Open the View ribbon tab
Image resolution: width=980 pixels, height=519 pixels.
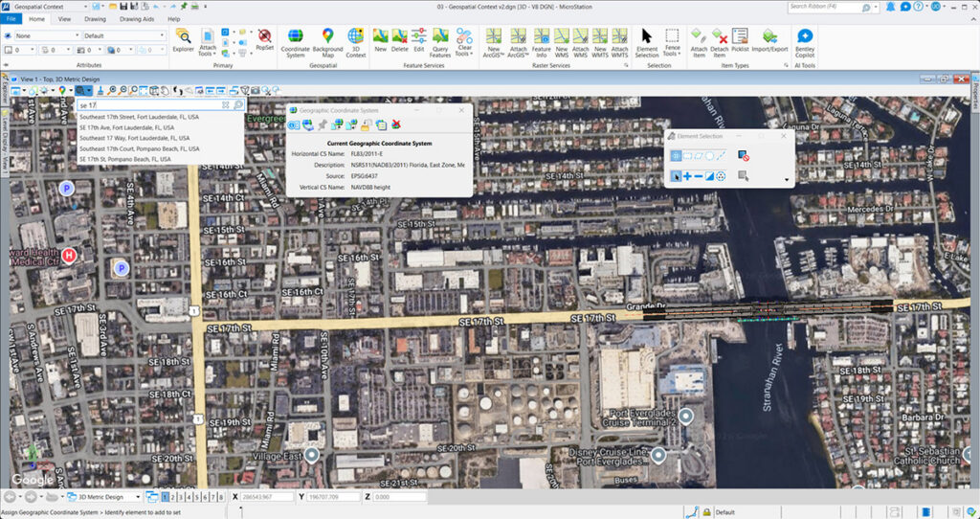[x=64, y=18]
